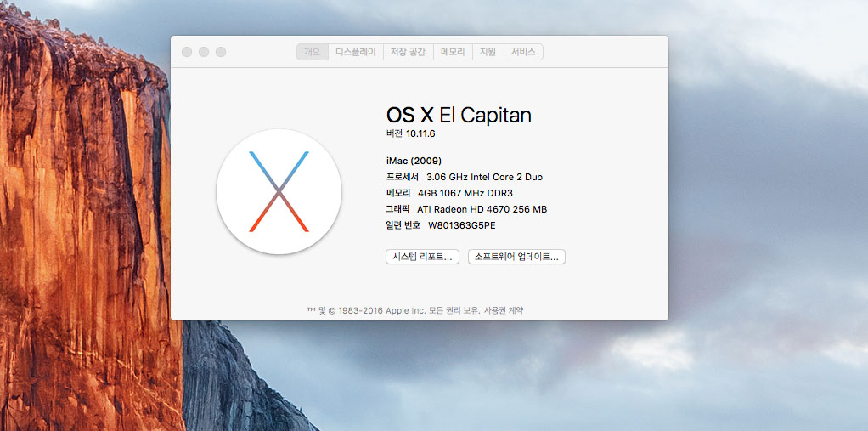Click the ATI Radeon HD 4670 graphics line

tap(482, 209)
